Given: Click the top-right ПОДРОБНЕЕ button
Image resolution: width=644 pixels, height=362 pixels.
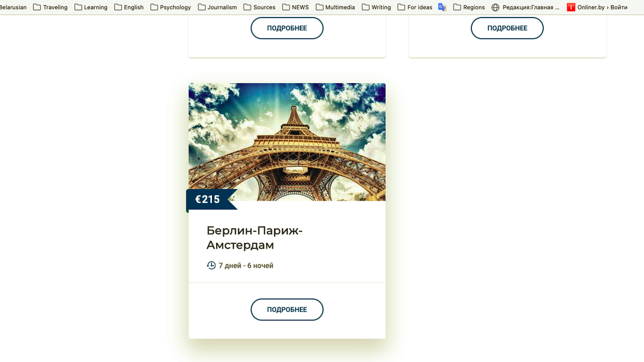Looking at the screenshot, I should click(507, 28).
